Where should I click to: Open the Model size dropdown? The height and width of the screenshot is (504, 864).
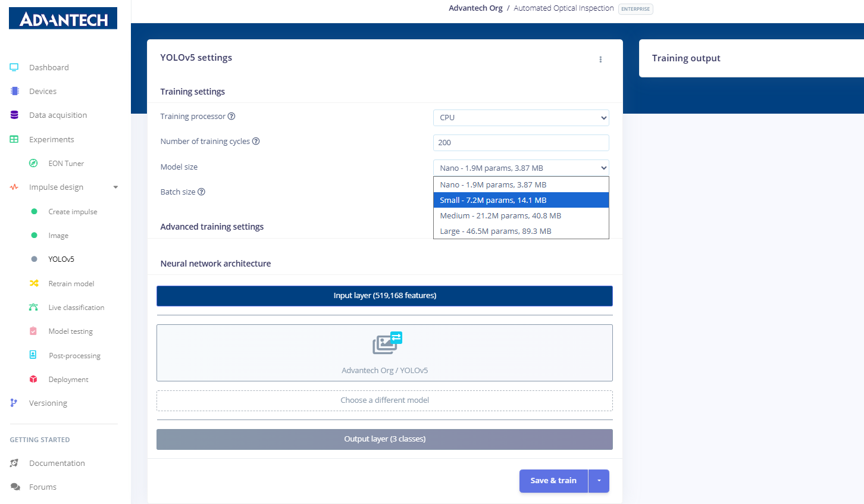coord(521,168)
